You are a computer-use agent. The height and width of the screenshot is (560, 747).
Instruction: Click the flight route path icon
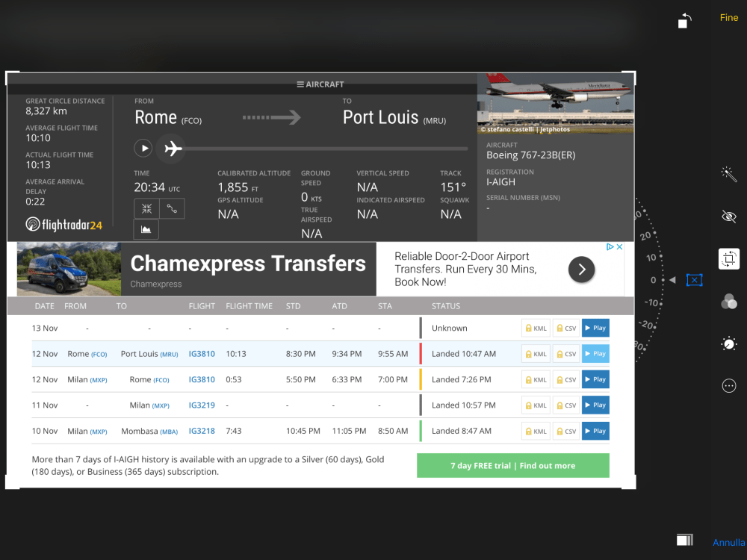point(172,208)
